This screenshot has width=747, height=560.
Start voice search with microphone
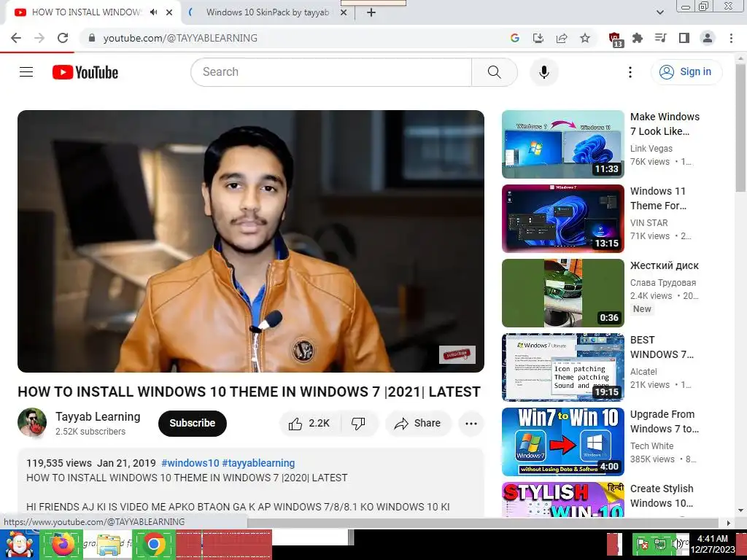[x=544, y=72]
